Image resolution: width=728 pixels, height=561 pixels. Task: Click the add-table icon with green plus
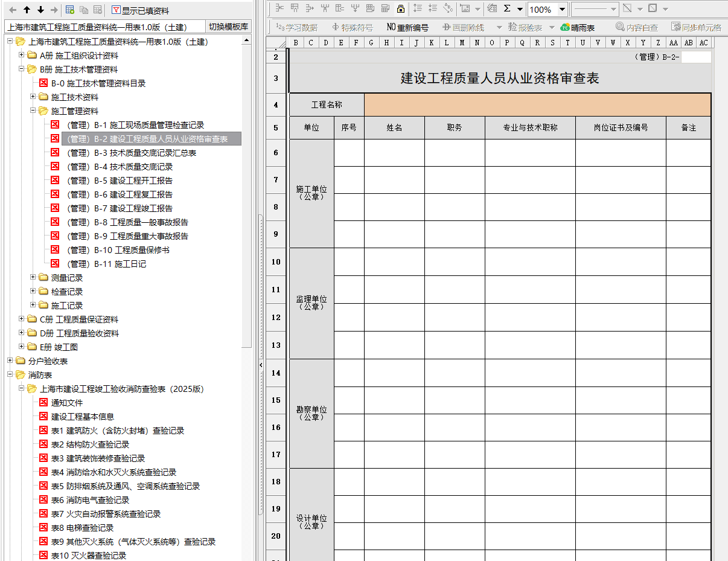point(70,10)
